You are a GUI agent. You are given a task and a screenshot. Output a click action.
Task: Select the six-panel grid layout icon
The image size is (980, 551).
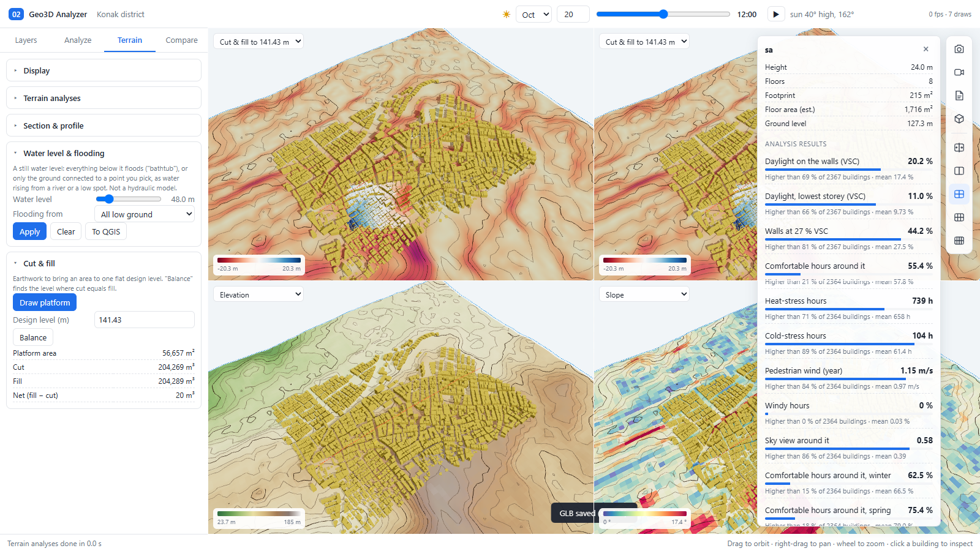tap(959, 217)
